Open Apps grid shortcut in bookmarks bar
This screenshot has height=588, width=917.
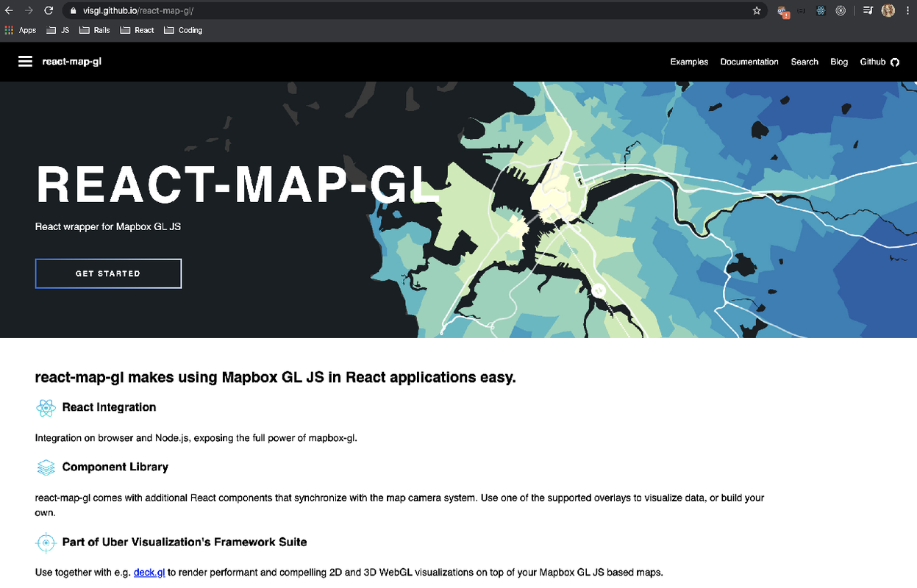click(x=20, y=30)
